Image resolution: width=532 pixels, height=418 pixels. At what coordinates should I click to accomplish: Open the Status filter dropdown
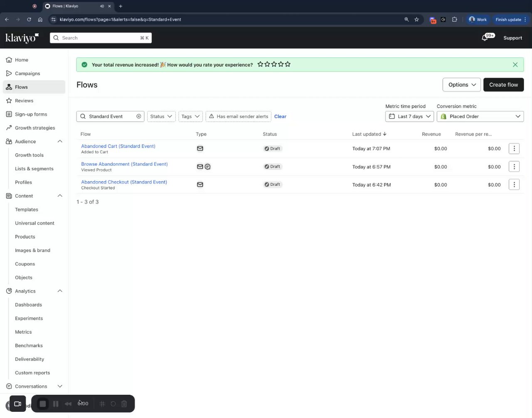tap(161, 116)
